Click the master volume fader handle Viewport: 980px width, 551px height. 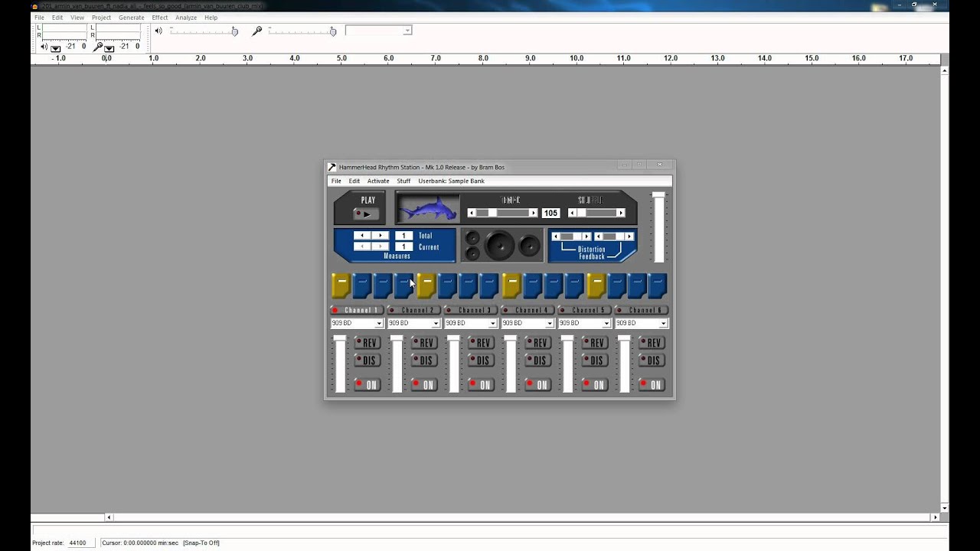(658, 196)
